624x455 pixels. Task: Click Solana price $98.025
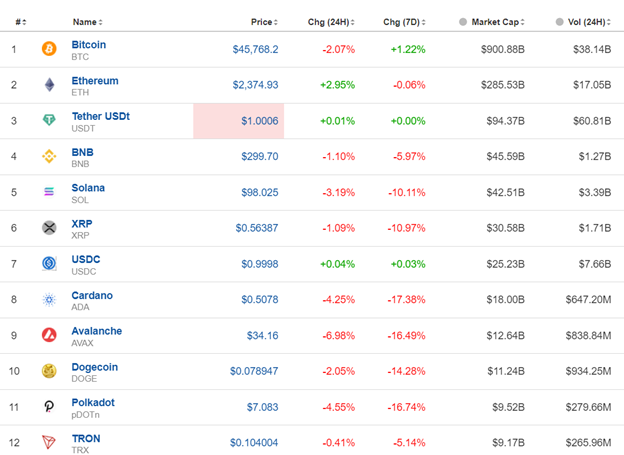260,192
